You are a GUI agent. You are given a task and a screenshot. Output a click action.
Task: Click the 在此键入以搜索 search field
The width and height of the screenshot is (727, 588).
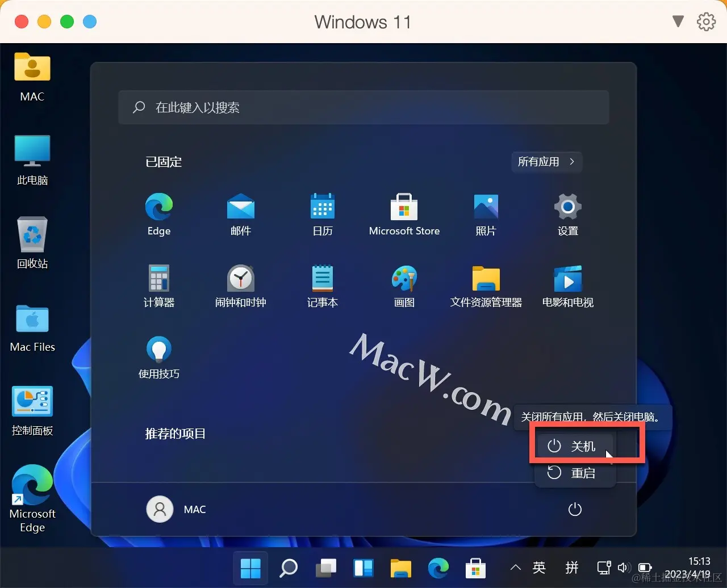point(363,107)
